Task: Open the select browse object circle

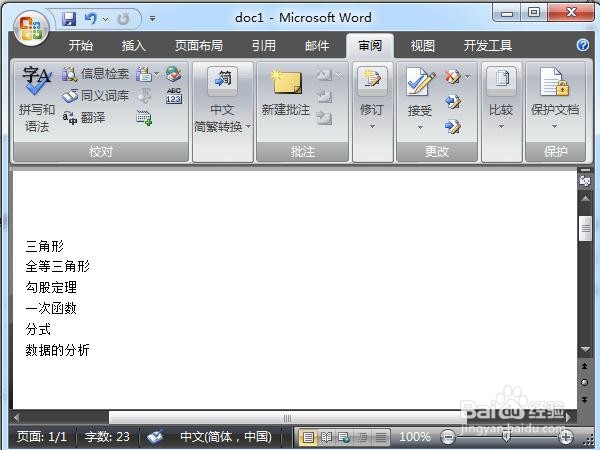Action: pos(584,382)
